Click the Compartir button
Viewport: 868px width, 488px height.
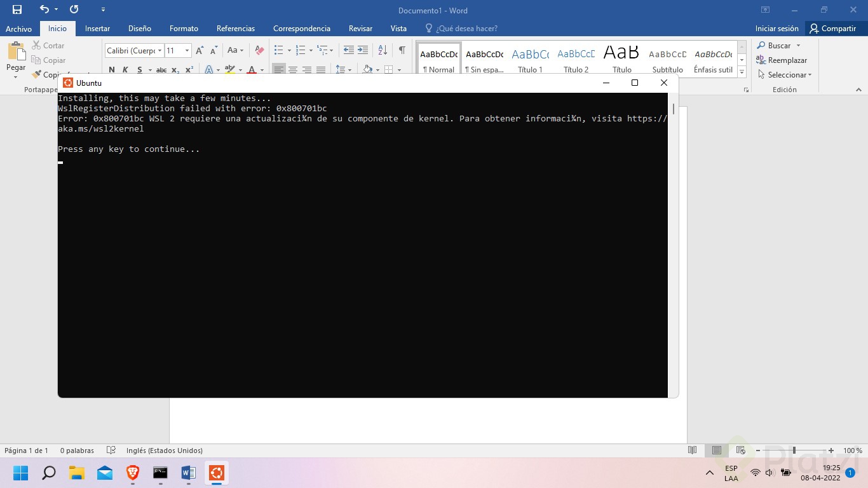832,29
